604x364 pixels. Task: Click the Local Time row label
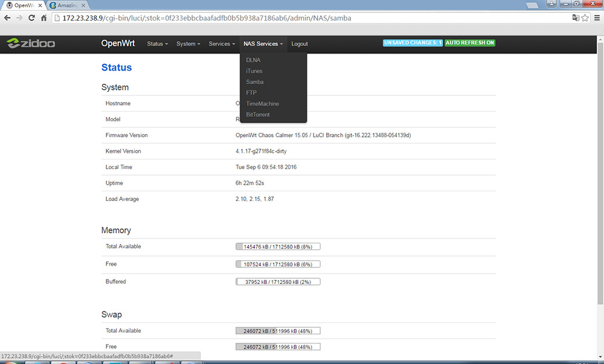(x=118, y=167)
